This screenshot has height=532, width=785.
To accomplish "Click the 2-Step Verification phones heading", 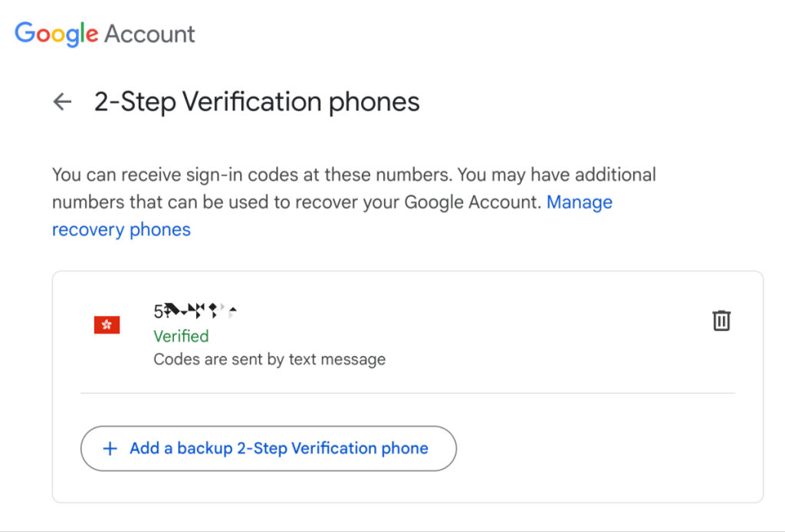I will pyautogui.click(x=257, y=102).
